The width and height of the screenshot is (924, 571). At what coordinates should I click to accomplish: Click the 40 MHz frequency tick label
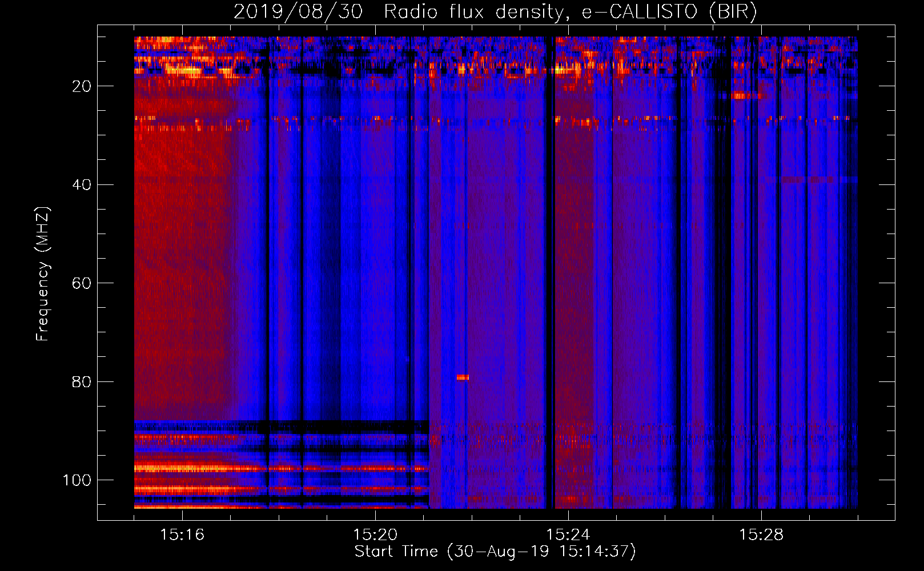[x=82, y=185]
